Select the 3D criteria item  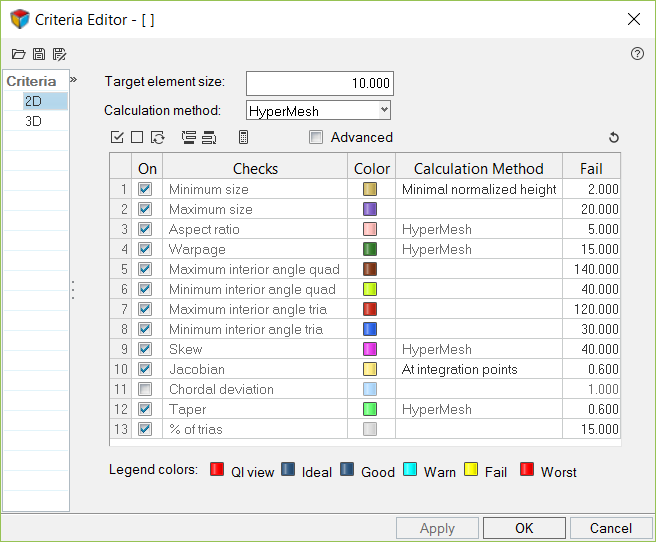click(35, 121)
